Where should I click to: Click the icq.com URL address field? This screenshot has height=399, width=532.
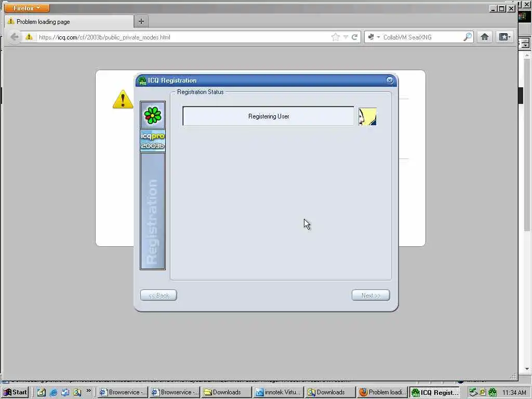tap(182, 37)
